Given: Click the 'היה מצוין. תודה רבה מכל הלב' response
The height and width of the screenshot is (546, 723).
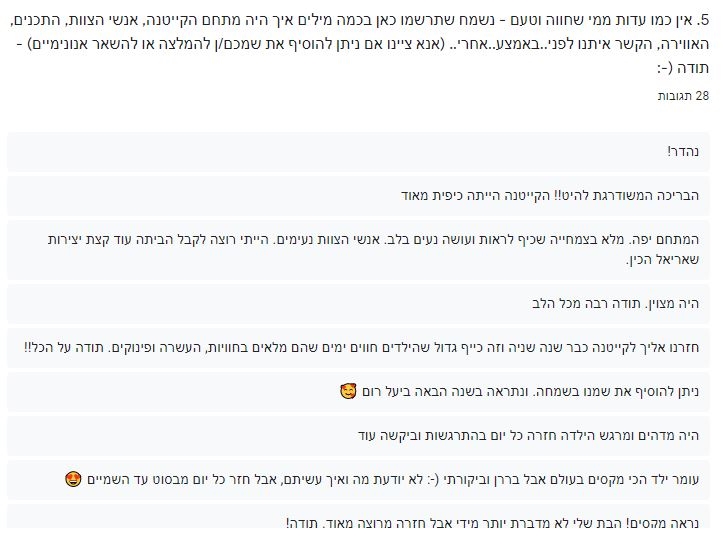Looking at the screenshot, I should tap(358, 303).
